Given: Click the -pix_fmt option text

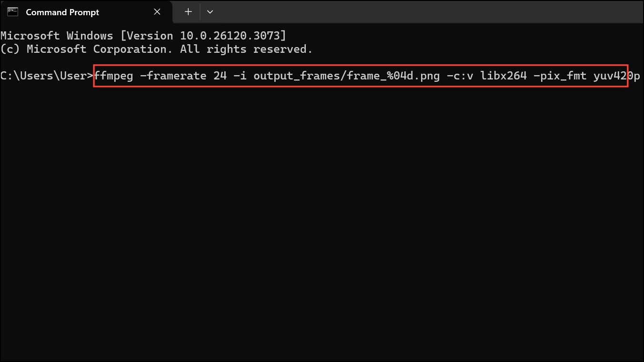Looking at the screenshot, I should pyautogui.click(x=560, y=76).
